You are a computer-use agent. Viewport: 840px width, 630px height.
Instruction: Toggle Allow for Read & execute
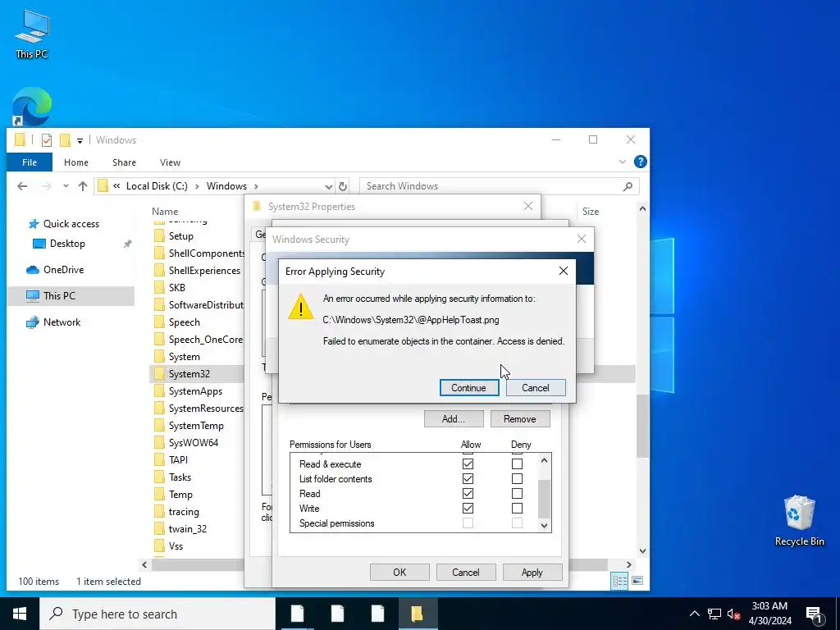click(x=468, y=464)
